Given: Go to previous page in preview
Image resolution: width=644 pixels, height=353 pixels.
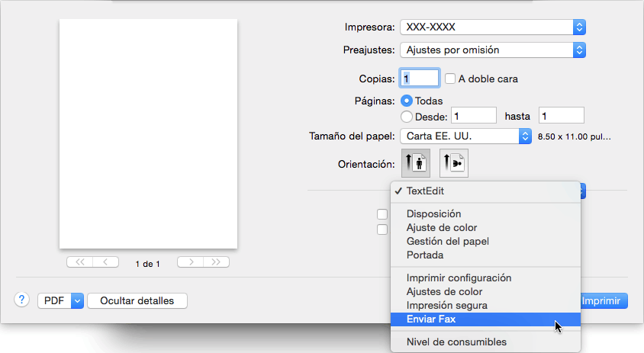Looking at the screenshot, I should pyautogui.click(x=106, y=262).
